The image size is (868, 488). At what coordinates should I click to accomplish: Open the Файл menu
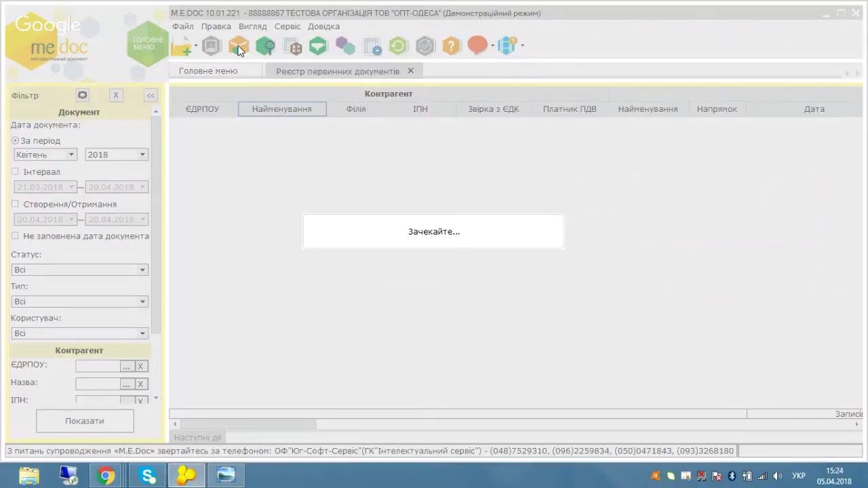[x=183, y=26]
